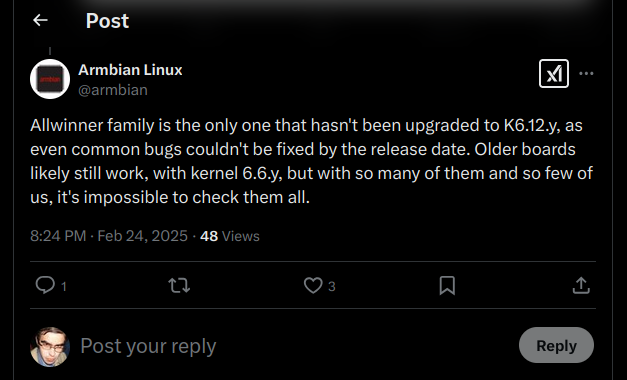The image size is (627, 380).
Task: Click the reply count number 1
Action: click(x=64, y=286)
